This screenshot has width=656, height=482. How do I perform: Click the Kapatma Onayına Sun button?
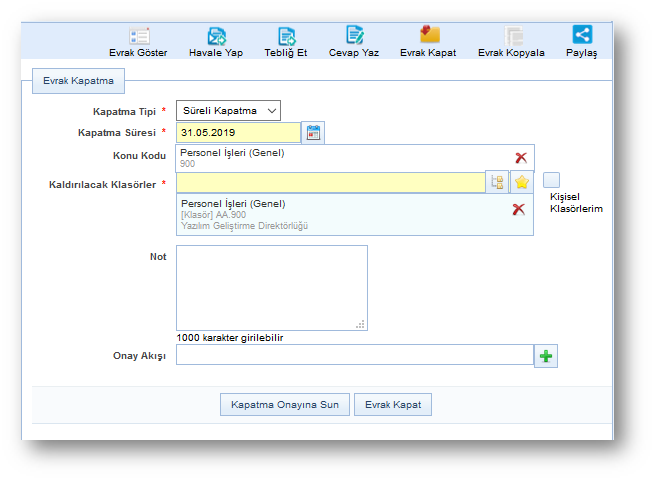[284, 405]
